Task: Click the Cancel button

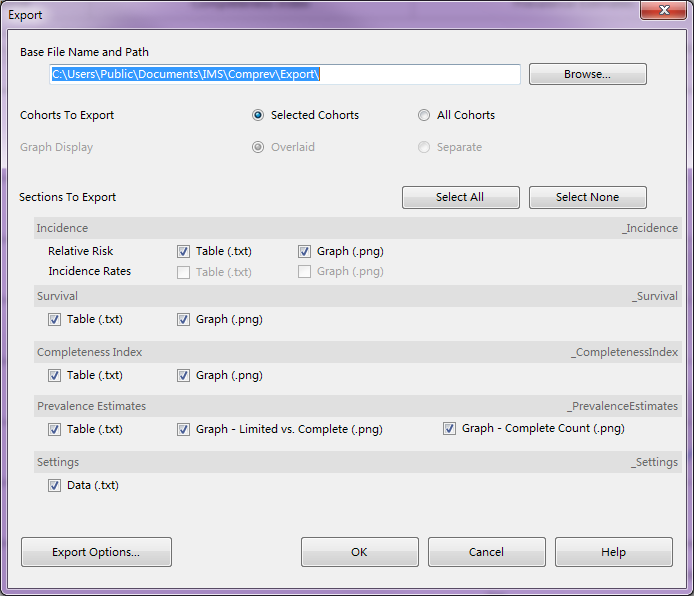Action: pos(486,552)
